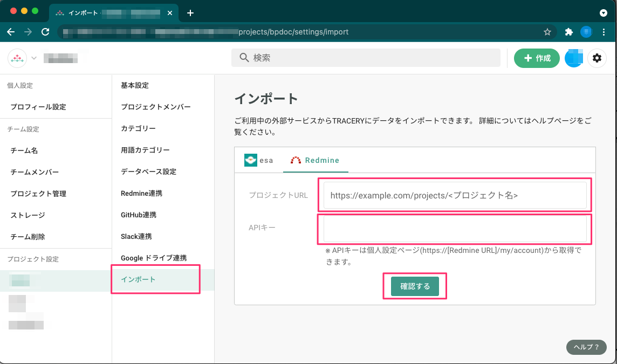Click the TRACERY logo icon top left

16,58
